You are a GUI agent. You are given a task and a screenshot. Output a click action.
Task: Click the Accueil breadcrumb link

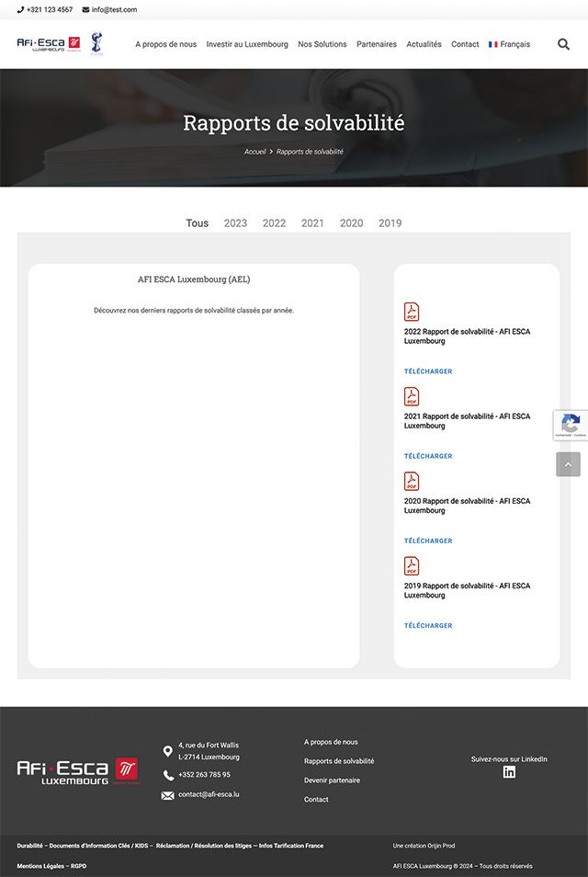[254, 152]
